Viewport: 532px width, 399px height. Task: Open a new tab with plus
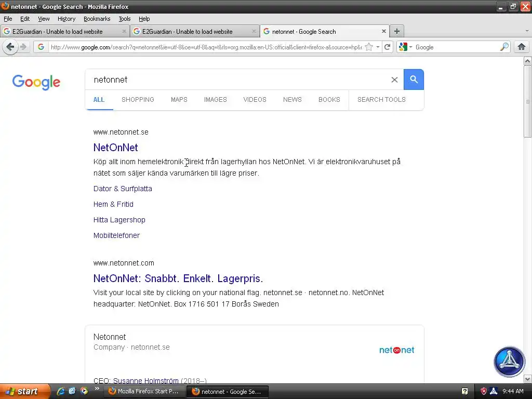pos(396,31)
